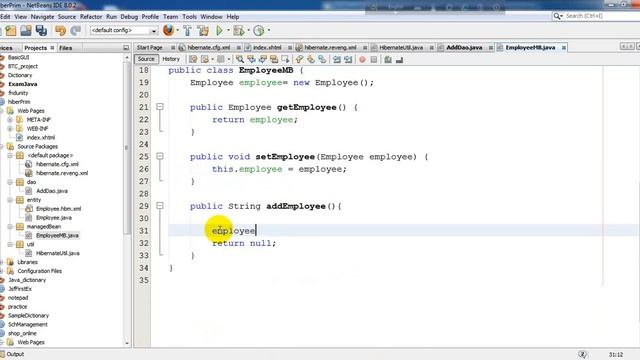The image size is (640, 360).
Task: Collapse the managedBean package node
Action: pyautogui.click(x=10, y=227)
